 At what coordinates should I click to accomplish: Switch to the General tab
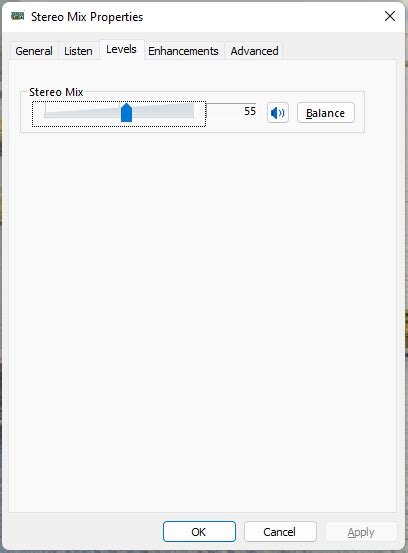click(34, 51)
